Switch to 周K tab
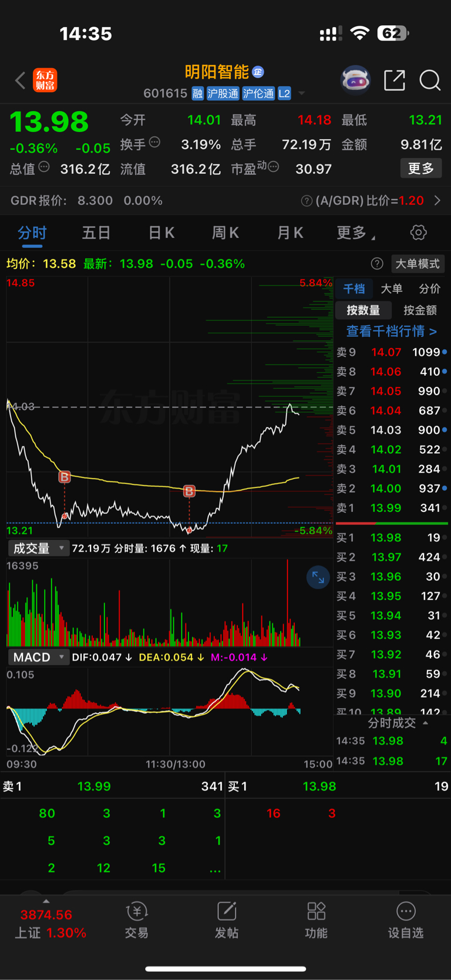451x980 pixels. pyautogui.click(x=225, y=233)
